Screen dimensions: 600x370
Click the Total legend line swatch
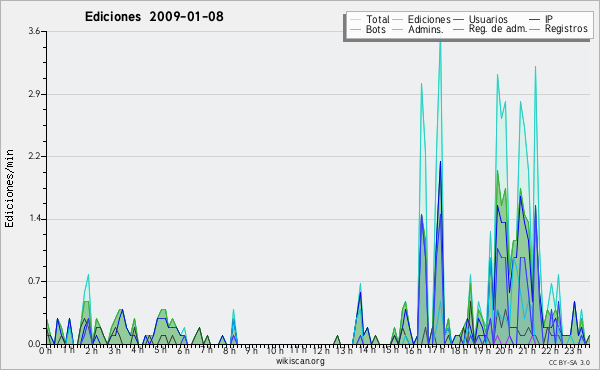pos(355,20)
